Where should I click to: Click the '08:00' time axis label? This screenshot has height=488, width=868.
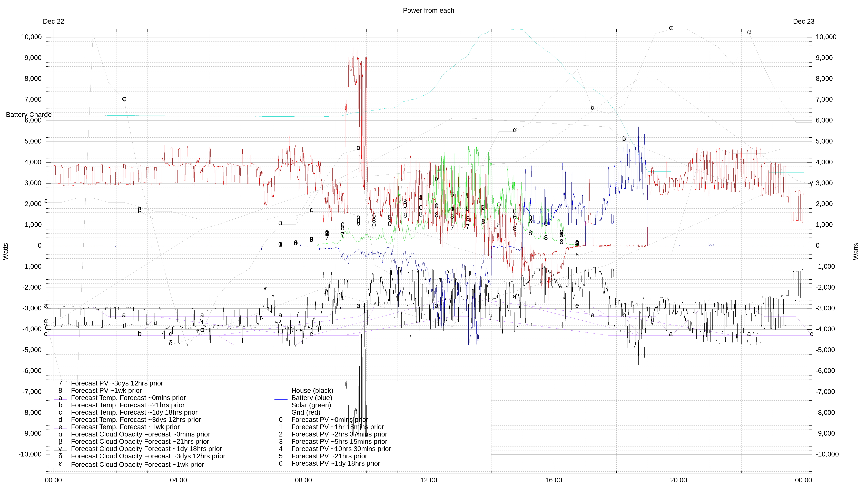click(303, 480)
